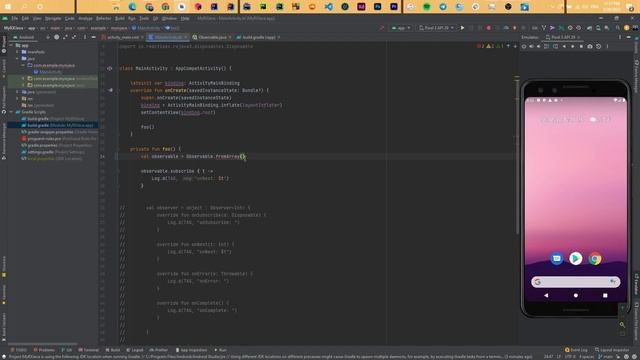Tap Google search bar on emulator
The image size is (640, 360).
tap(576, 282)
